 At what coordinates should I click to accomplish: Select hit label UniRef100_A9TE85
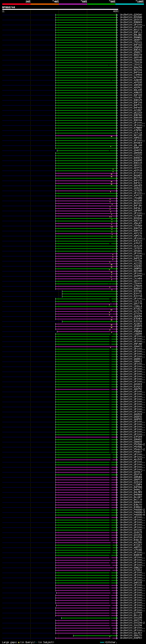tap(131, 82)
